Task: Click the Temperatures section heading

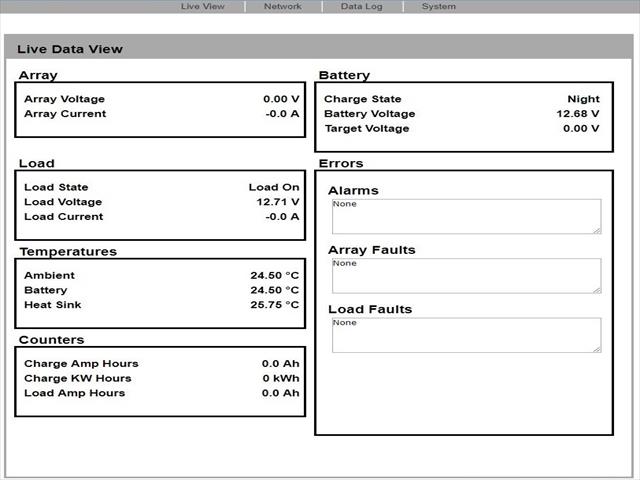Action: [x=68, y=252]
